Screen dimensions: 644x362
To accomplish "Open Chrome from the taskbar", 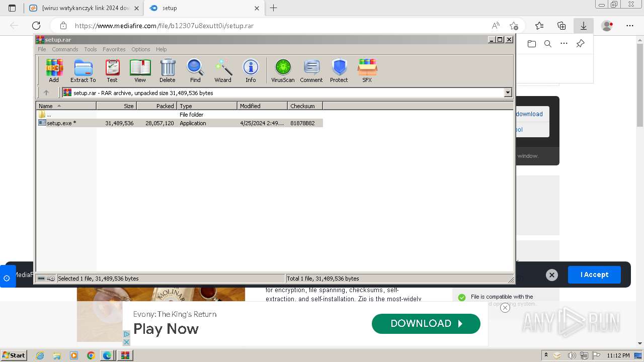I will coord(91,355).
